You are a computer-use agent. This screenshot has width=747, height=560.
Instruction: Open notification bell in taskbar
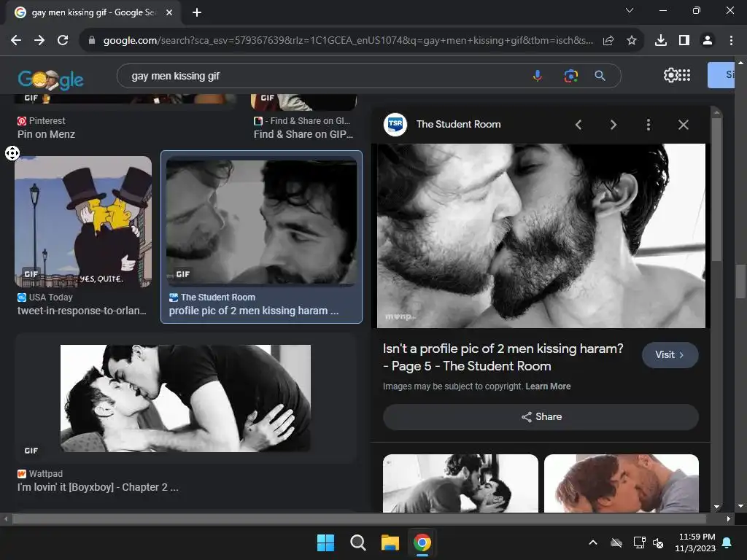pos(727,542)
